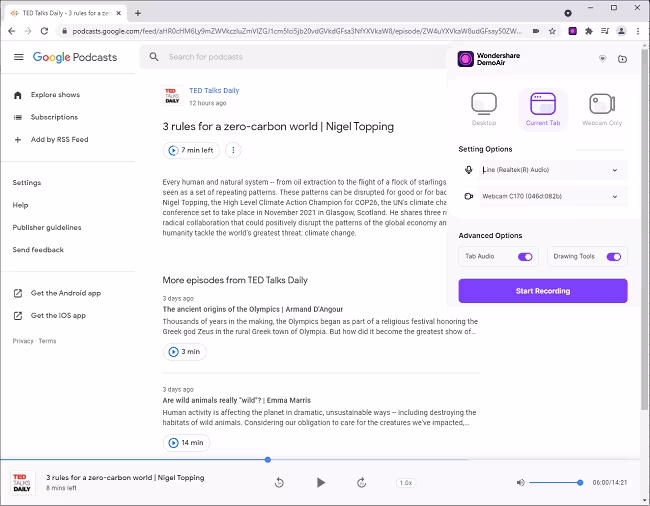Click the camera indicator in address bar
Viewport: 650px width, 506px height.
[x=536, y=31]
